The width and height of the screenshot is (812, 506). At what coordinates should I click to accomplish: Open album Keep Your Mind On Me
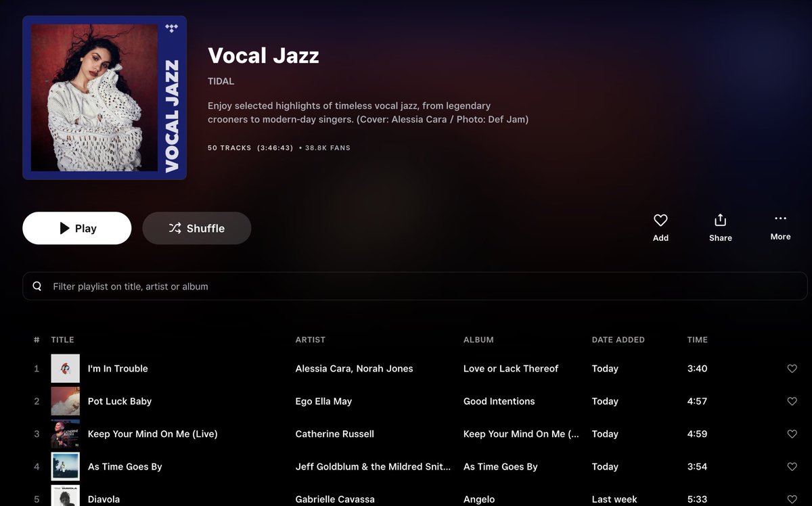coord(521,434)
